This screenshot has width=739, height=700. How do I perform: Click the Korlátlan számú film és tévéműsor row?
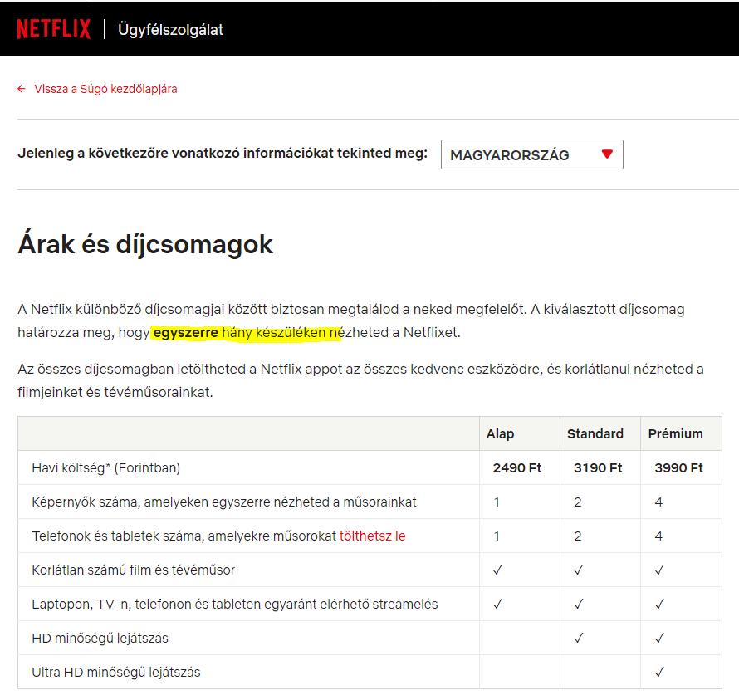(369, 570)
